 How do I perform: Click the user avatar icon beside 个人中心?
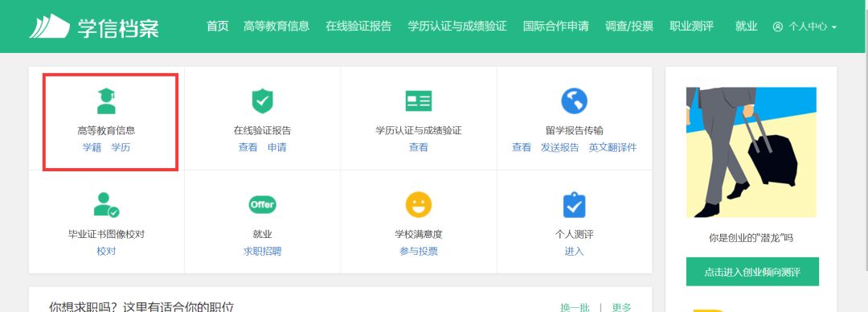[778, 27]
